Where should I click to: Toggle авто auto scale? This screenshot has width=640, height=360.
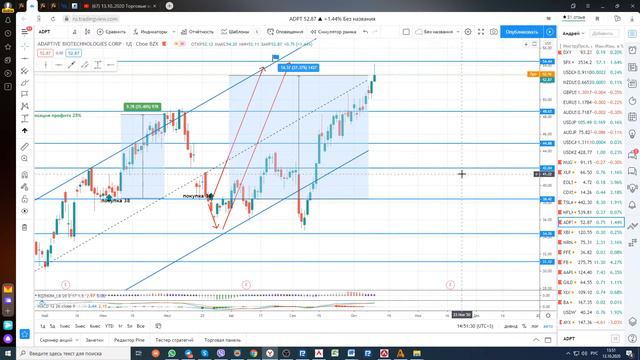(x=548, y=326)
